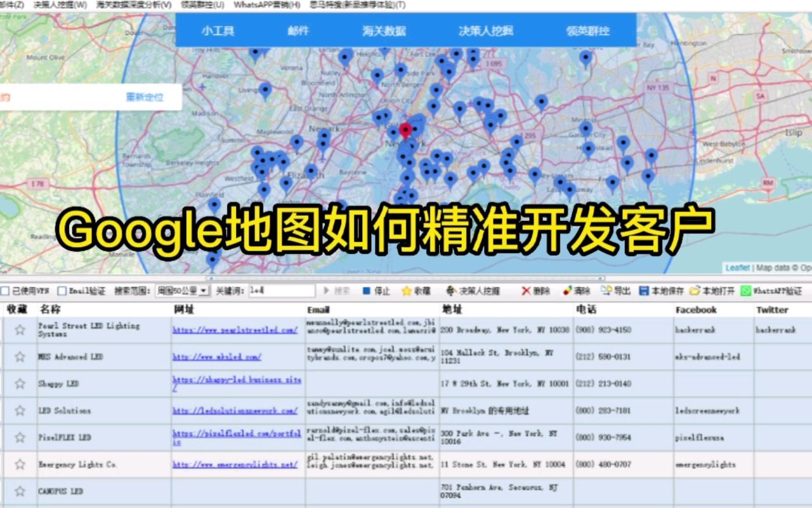
Task: Click the 本地打开 local open button
Action: coord(712,291)
